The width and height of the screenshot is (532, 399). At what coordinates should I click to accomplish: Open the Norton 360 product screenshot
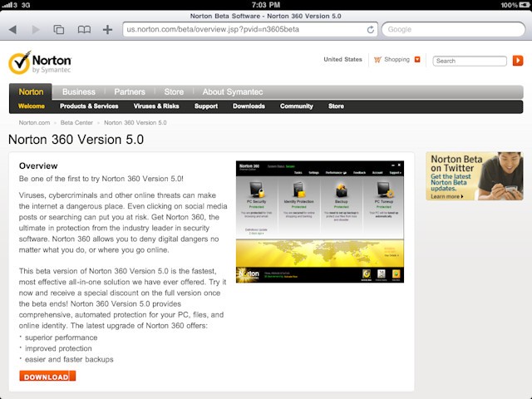coord(320,222)
